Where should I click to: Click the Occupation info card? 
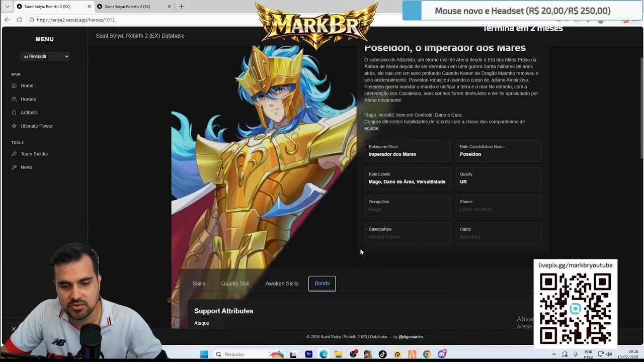pos(408,206)
